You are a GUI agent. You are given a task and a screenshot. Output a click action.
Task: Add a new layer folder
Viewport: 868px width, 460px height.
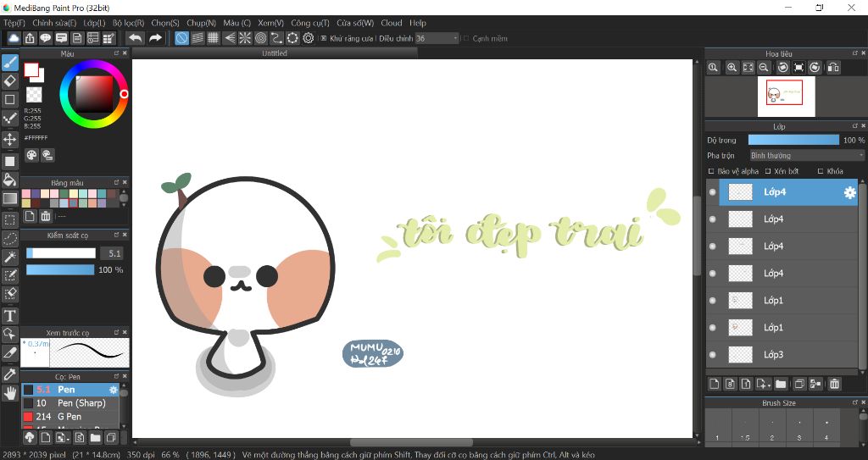(x=781, y=384)
